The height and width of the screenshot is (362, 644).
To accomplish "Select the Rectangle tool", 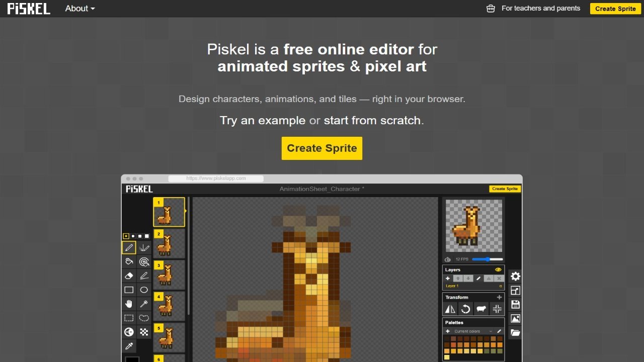I will click(x=129, y=290).
